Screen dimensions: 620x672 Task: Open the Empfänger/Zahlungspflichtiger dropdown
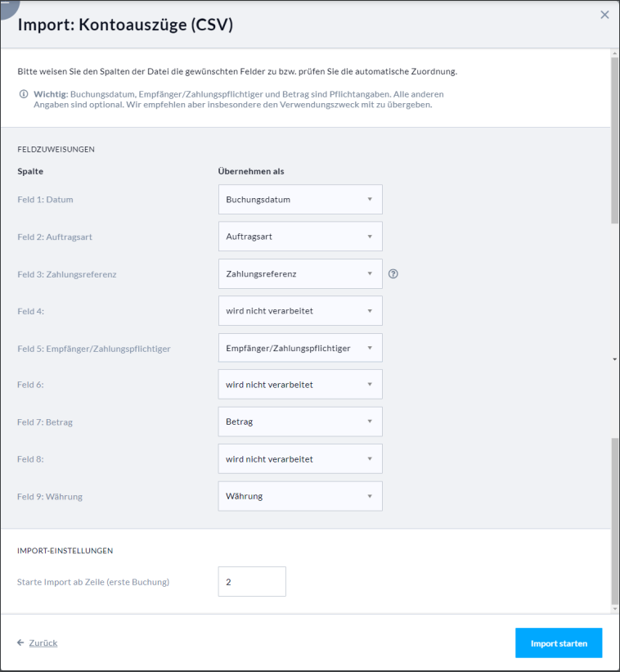point(300,348)
